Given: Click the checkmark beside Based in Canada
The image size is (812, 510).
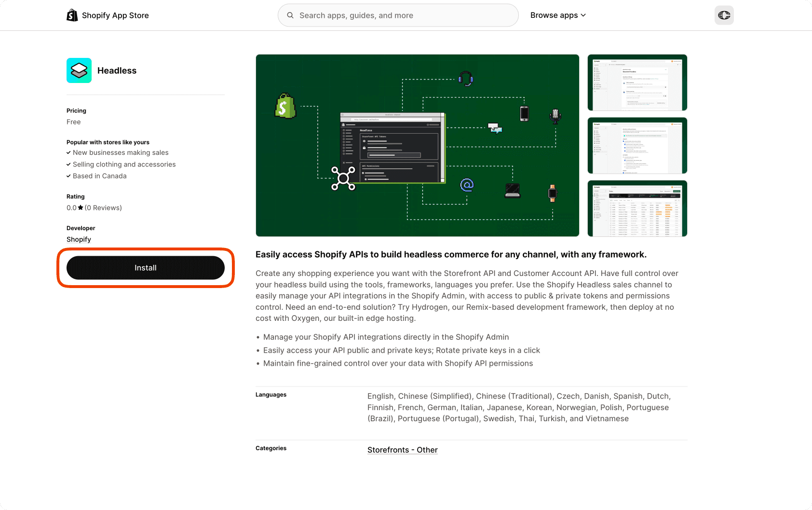Looking at the screenshot, I should click(x=68, y=176).
